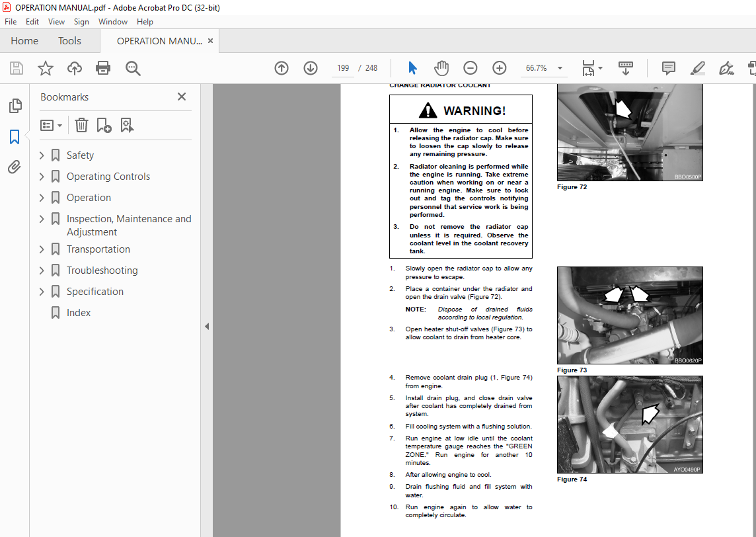Click the Figure 73 photo

[x=630, y=315]
